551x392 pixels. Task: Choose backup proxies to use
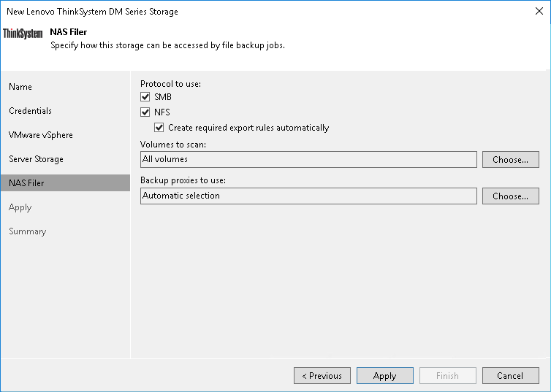coord(510,196)
